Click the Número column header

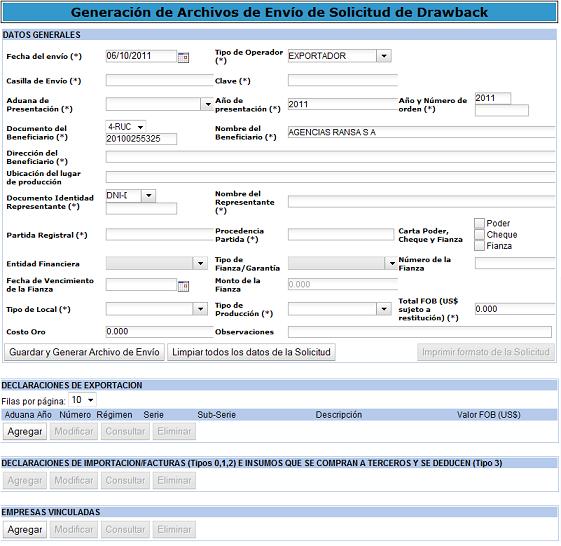(x=75, y=415)
